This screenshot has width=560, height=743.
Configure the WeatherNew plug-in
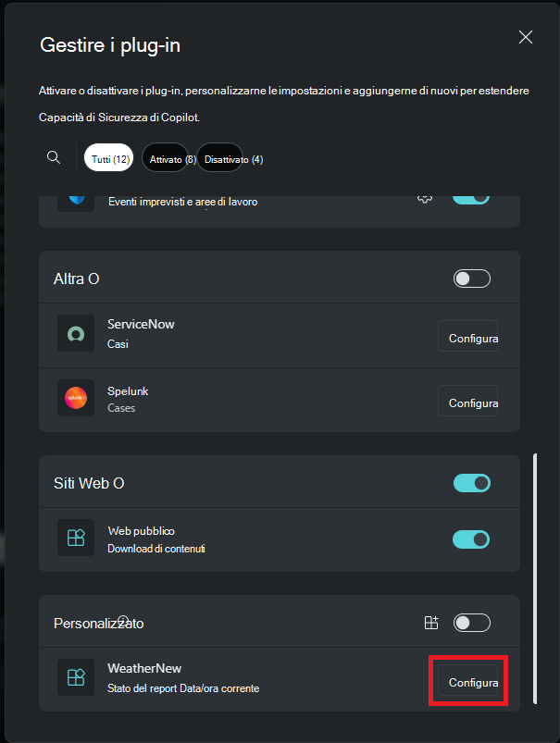tap(468, 681)
